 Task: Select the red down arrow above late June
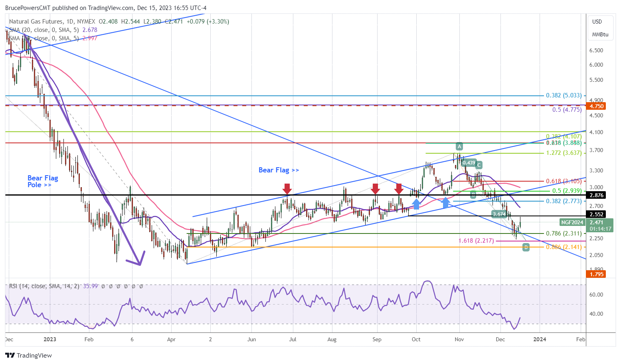click(x=287, y=188)
